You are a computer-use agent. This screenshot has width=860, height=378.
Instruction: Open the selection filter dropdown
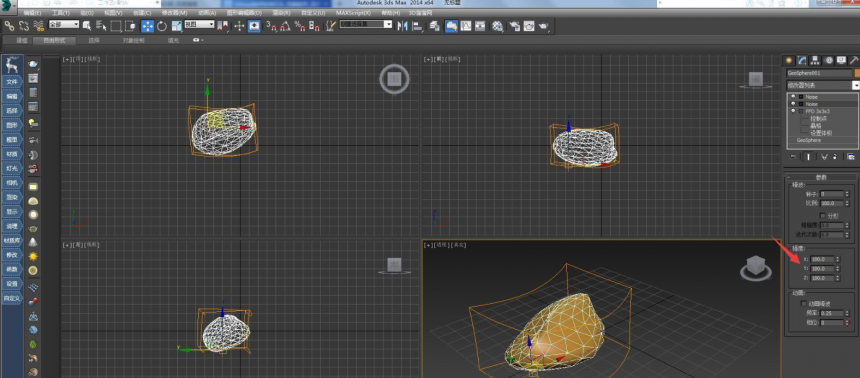pos(64,25)
